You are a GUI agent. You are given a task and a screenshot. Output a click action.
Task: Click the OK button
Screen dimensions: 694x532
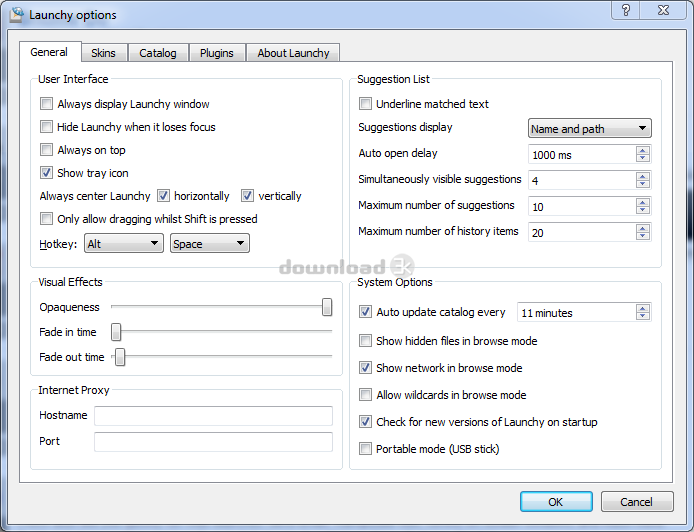click(x=556, y=501)
